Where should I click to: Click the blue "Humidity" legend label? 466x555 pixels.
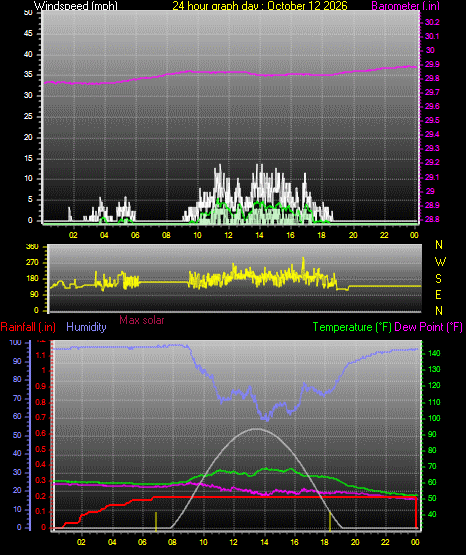[86, 327]
